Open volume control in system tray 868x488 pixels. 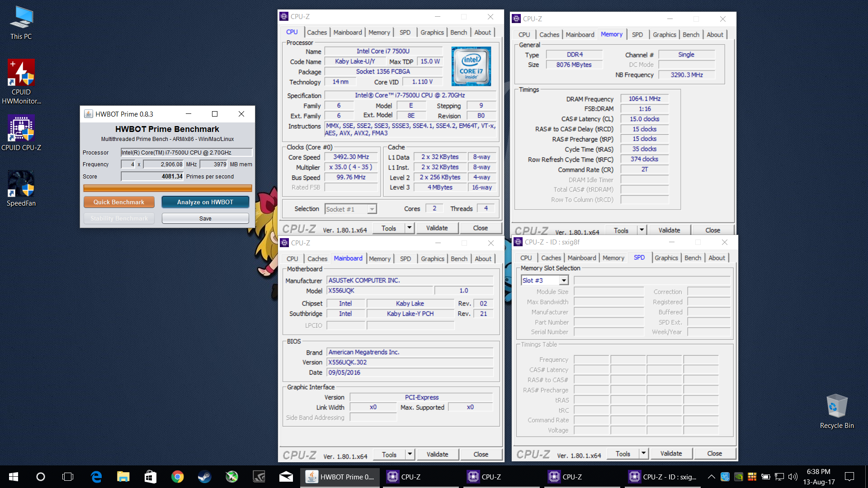pos(793,477)
